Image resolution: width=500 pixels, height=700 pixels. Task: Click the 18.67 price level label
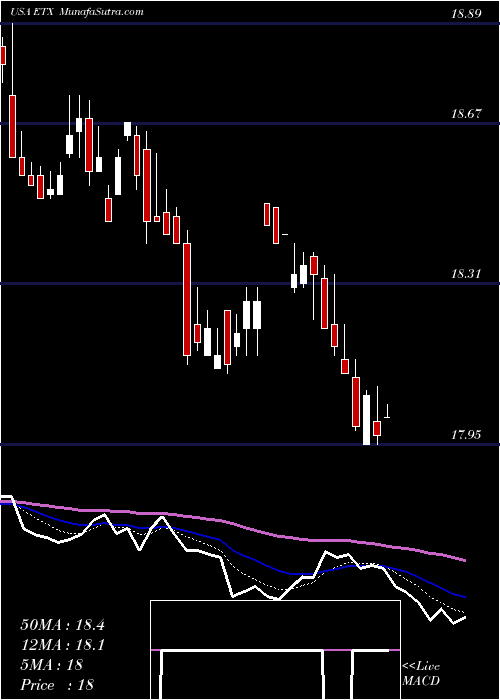(x=466, y=114)
